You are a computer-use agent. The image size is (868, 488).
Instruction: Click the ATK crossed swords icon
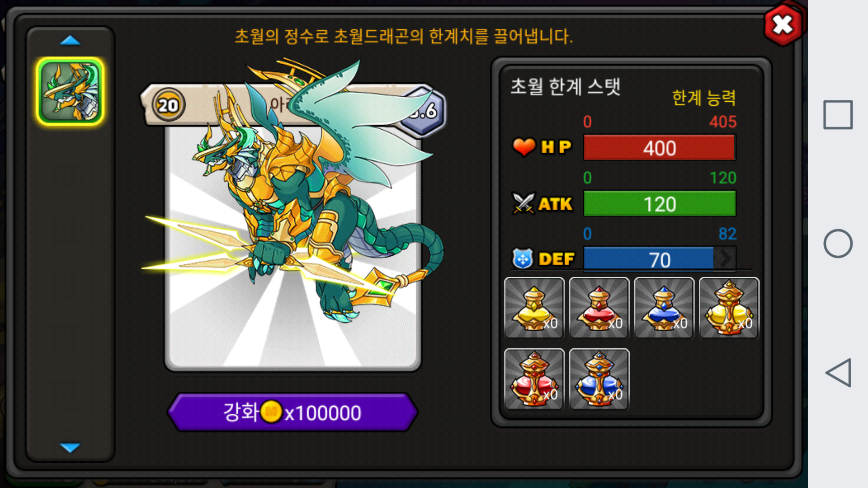pos(524,203)
